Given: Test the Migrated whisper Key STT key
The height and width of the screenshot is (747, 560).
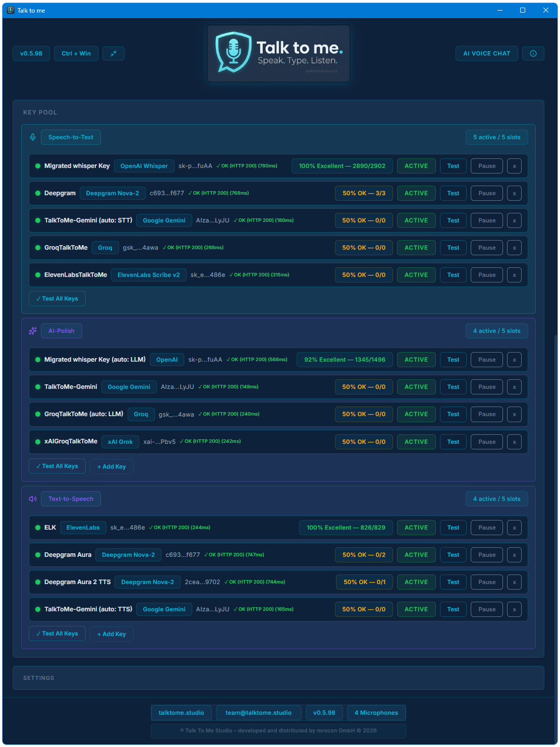Looking at the screenshot, I should [x=453, y=166].
